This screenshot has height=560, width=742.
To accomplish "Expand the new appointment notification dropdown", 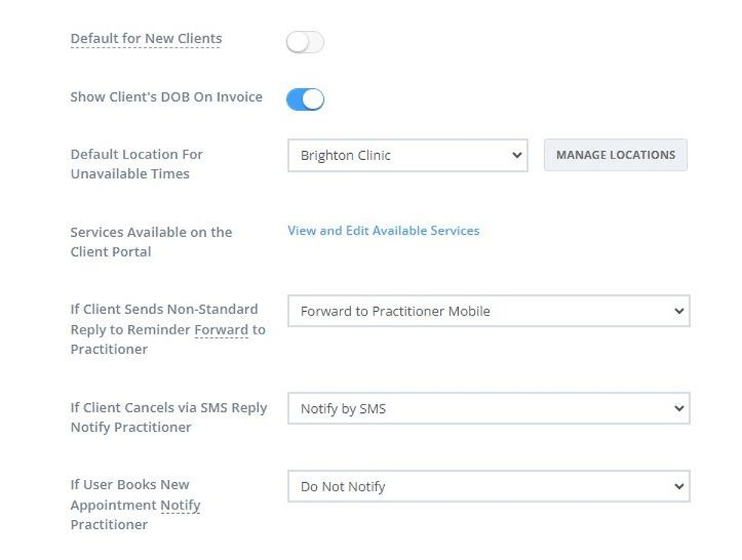I will click(489, 487).
